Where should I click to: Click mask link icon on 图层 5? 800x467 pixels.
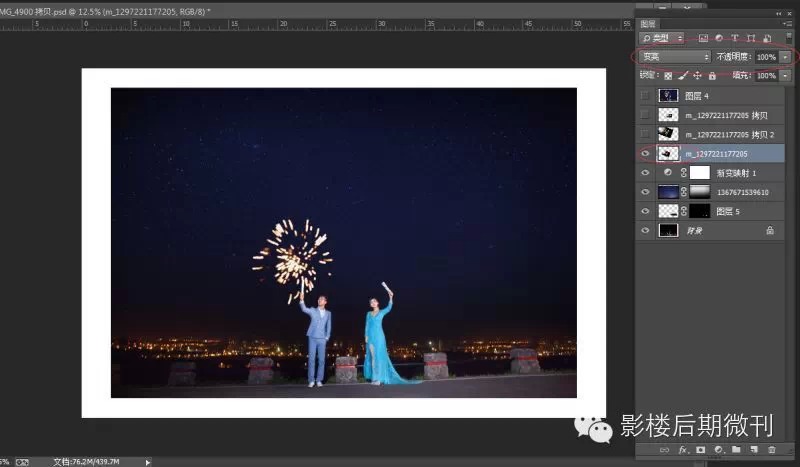click(684, 211)
